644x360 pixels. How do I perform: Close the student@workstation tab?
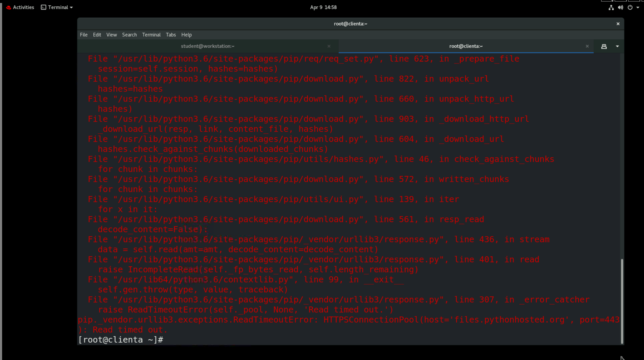pos(329,46)
